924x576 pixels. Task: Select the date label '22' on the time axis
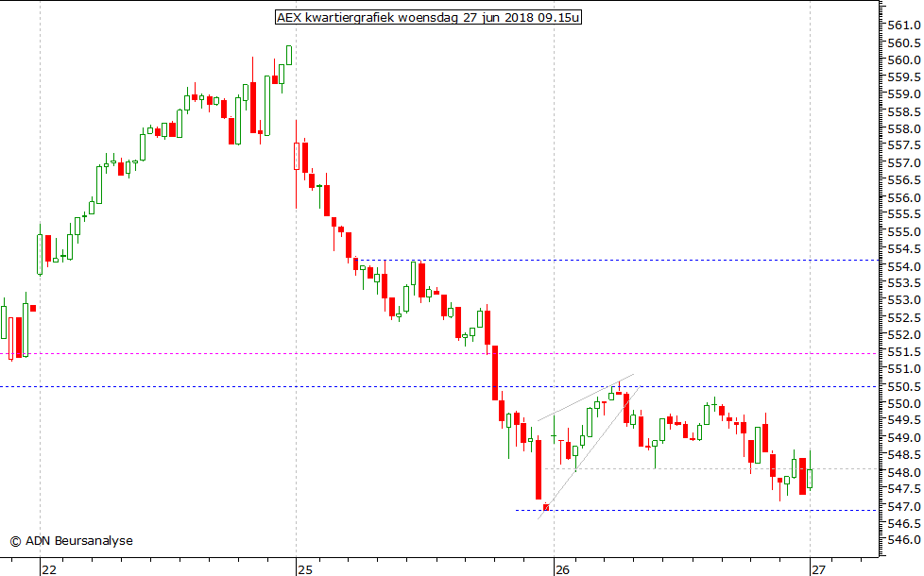pos(49,569)
